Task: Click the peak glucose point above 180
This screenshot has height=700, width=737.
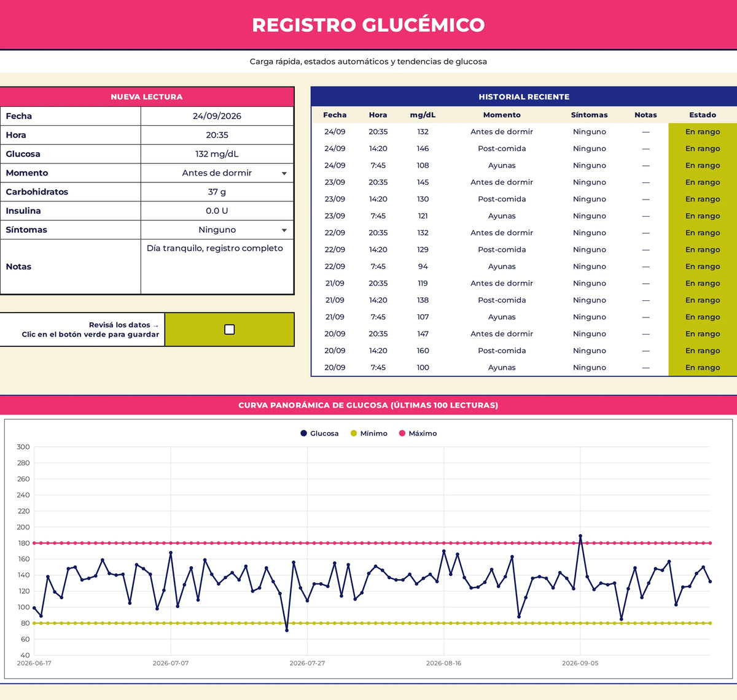Action: [x=580, y=536]
